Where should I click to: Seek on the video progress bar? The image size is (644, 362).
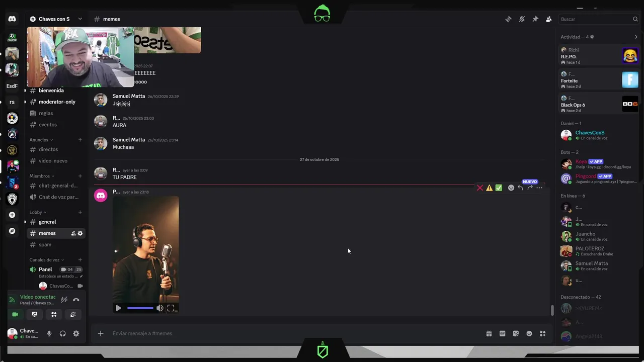[140, 308]
